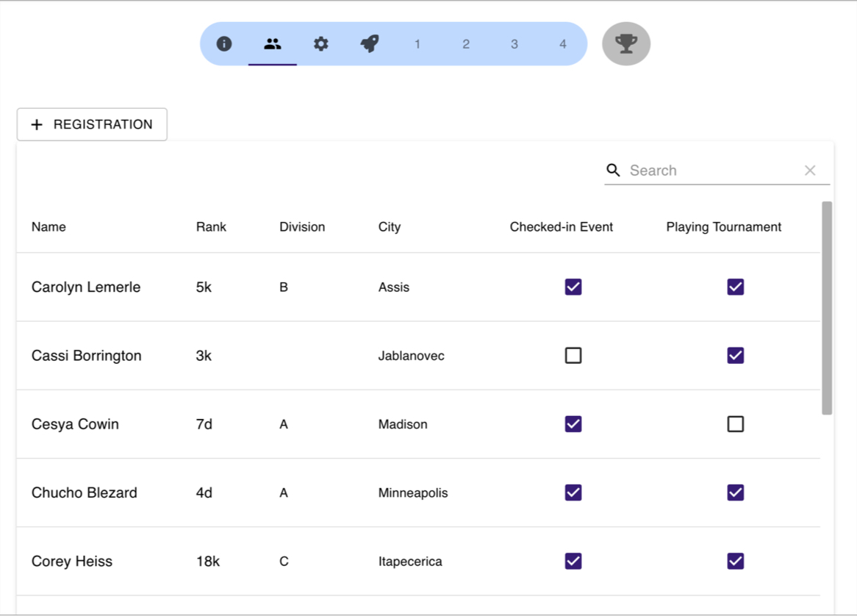Click the add Registration button
This screenshot has width=857, height=616.
(92, 125)
